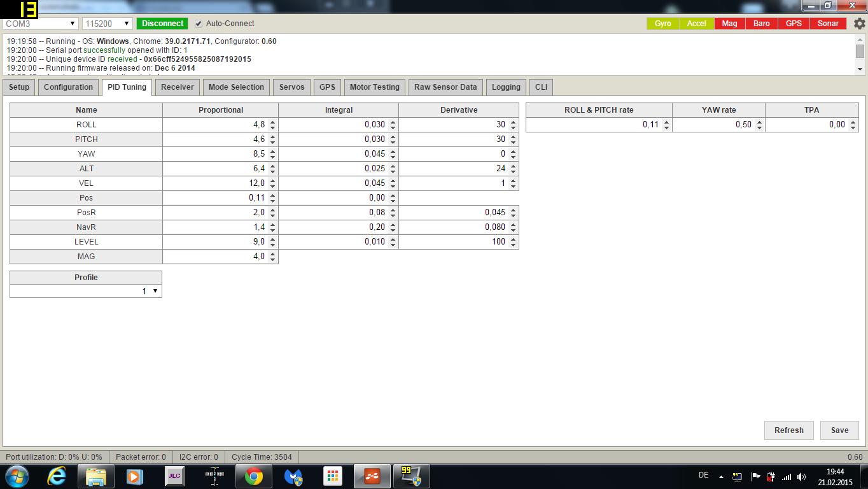Open the Profile selection dropdown

(86, 291)
